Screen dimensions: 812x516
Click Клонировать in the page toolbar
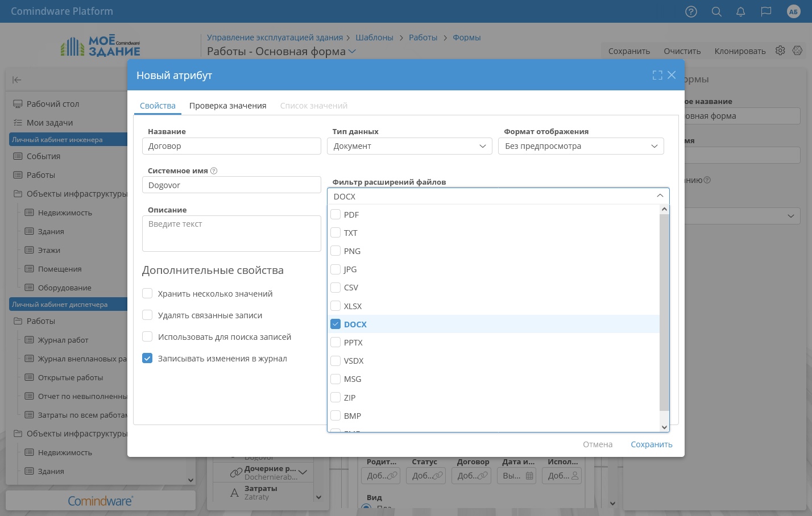(740, 51)
